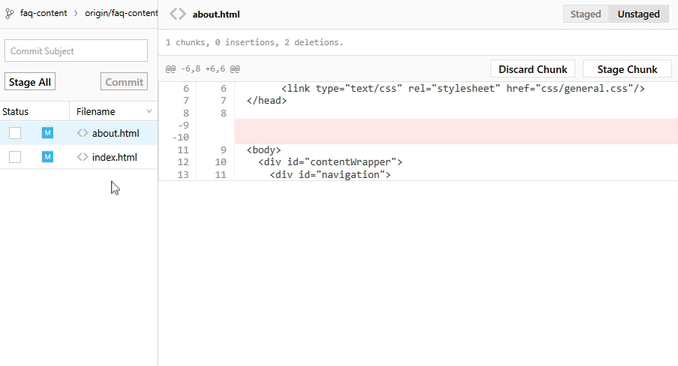Click the file type icon beside index.html in list
The image size is (678, 366).
82,157
